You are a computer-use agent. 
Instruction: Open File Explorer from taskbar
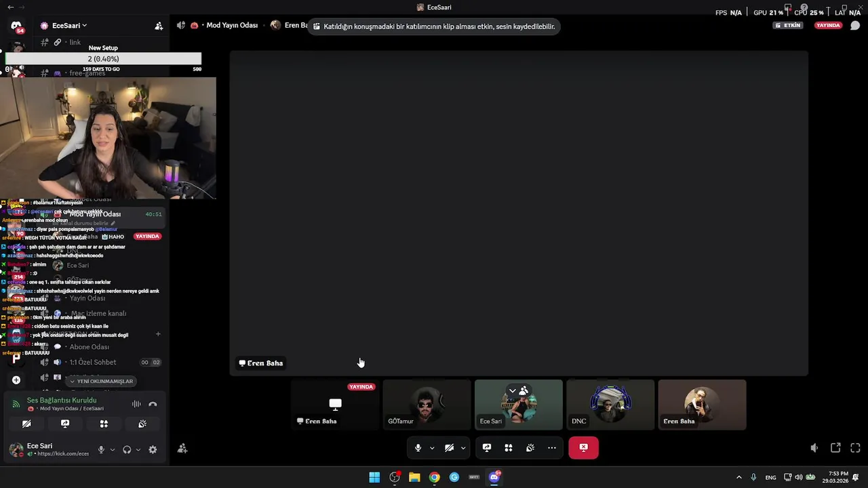(x=414, y=477)
